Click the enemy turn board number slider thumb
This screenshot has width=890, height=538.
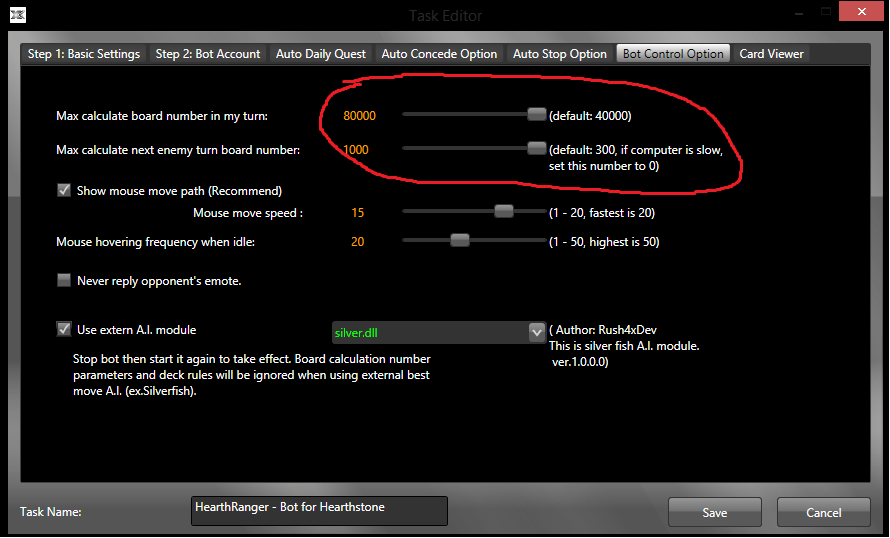(x=536, y=148)
